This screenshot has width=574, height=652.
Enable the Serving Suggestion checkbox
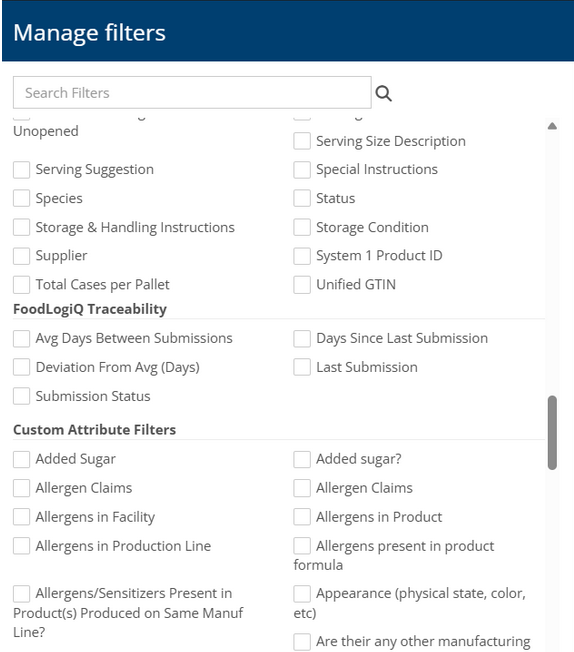[21, 170]
